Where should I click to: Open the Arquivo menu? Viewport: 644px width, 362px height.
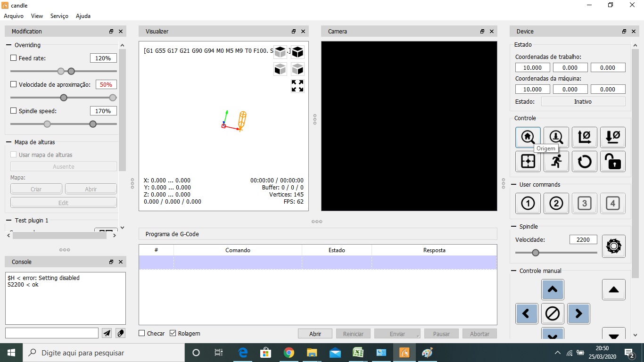[x=14, y=16]
